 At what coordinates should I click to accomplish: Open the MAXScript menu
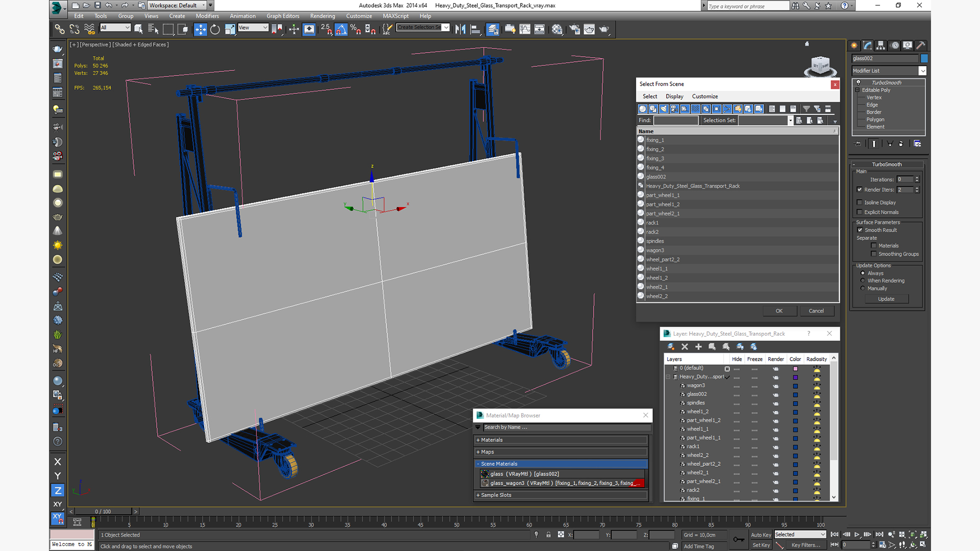[x=396, y=16]
